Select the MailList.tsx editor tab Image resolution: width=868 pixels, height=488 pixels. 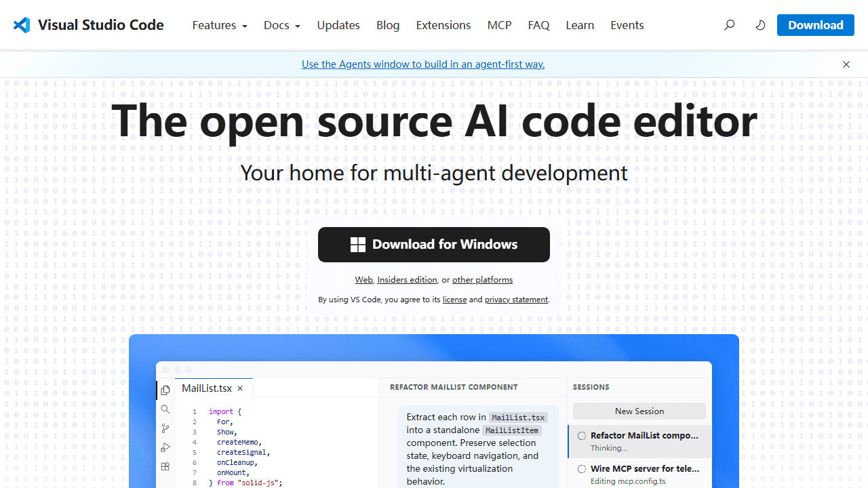[x=214, y=388]
